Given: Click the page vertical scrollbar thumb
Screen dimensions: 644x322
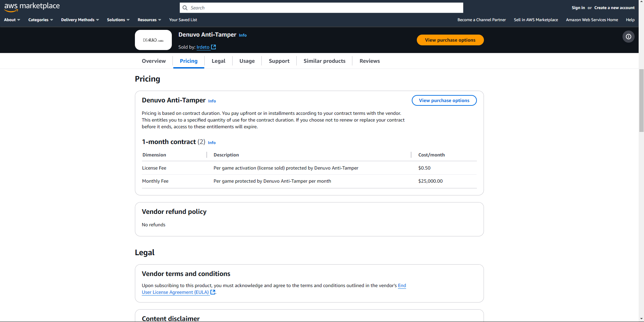Looking at the screenshot, I should 641,101.
